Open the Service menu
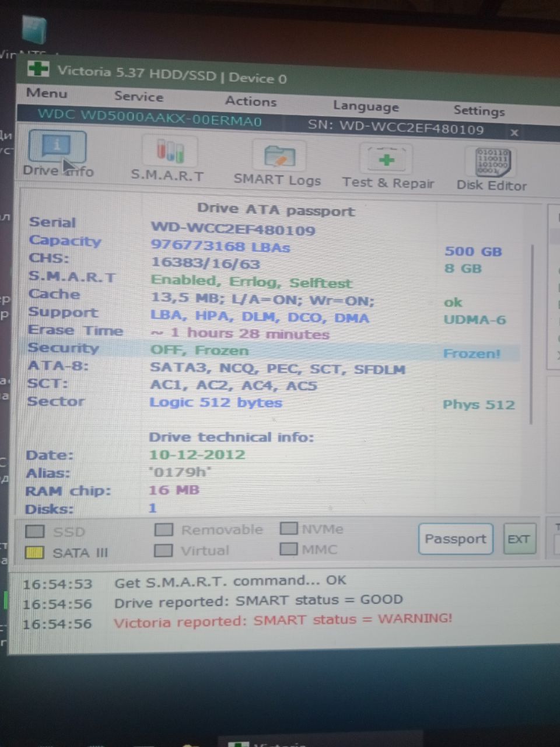560x747 pixels. pos(139,97)
